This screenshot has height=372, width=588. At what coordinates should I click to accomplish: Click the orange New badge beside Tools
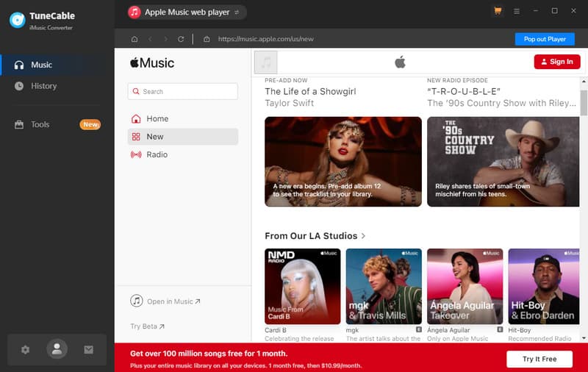click(90, 124)
